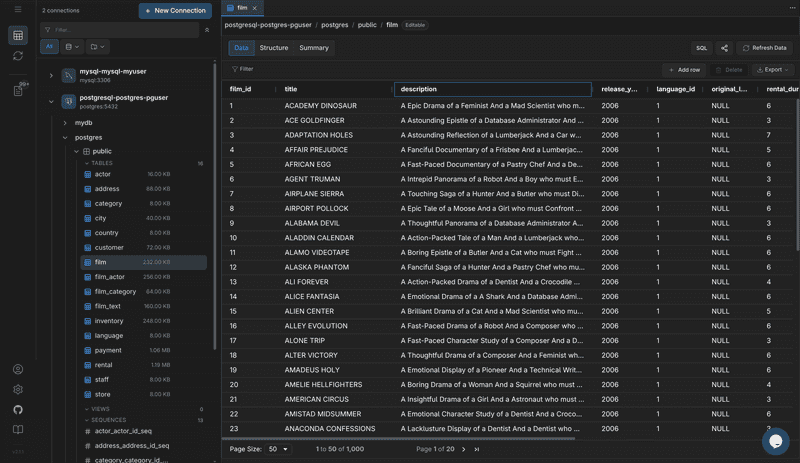Collapse all tree nodes icon next to filter
Image resolution: width=800 pixels, height=463 pixels.
[207, 30]
